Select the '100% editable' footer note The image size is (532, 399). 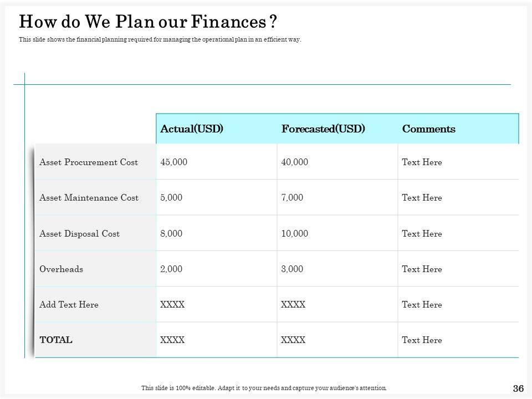pos(264,388)
